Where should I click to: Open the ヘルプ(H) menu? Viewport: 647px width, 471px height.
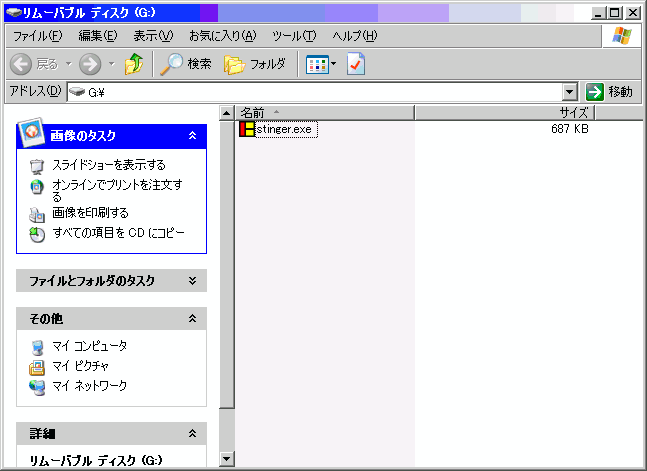point(355,36)
